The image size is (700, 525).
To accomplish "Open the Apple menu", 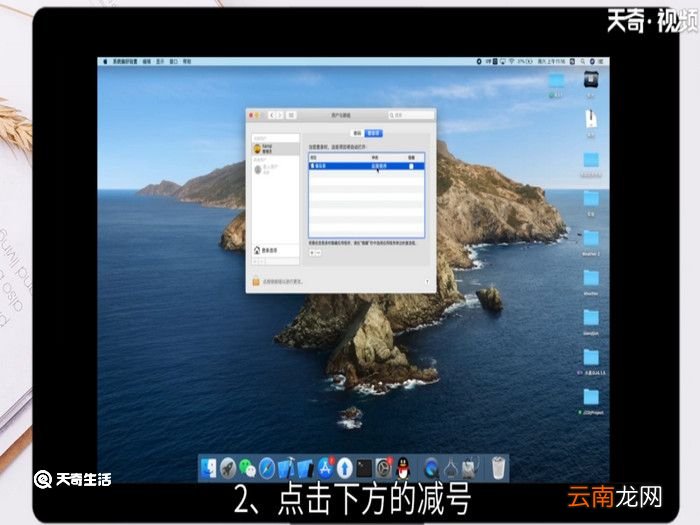I will point(105,62).
